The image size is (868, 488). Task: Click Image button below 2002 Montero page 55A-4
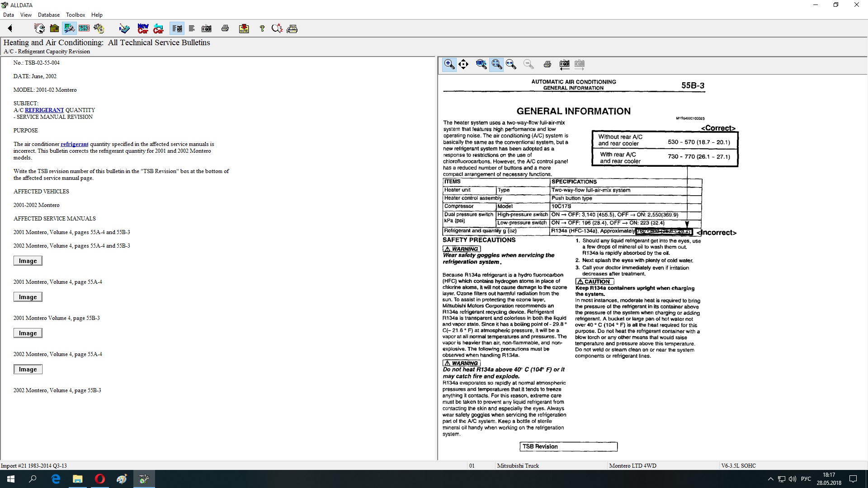coord(28,369)
